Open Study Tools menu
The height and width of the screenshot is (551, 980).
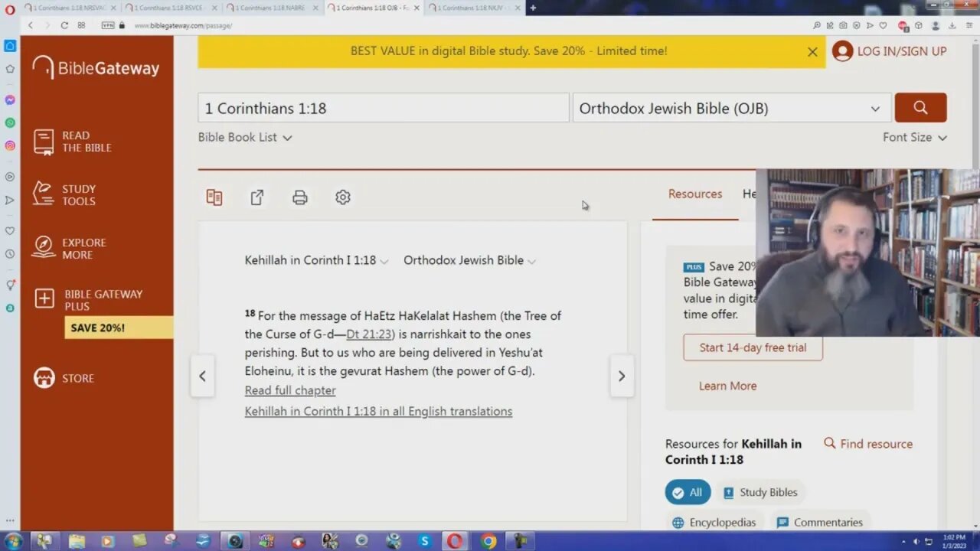tap(64, 195)
